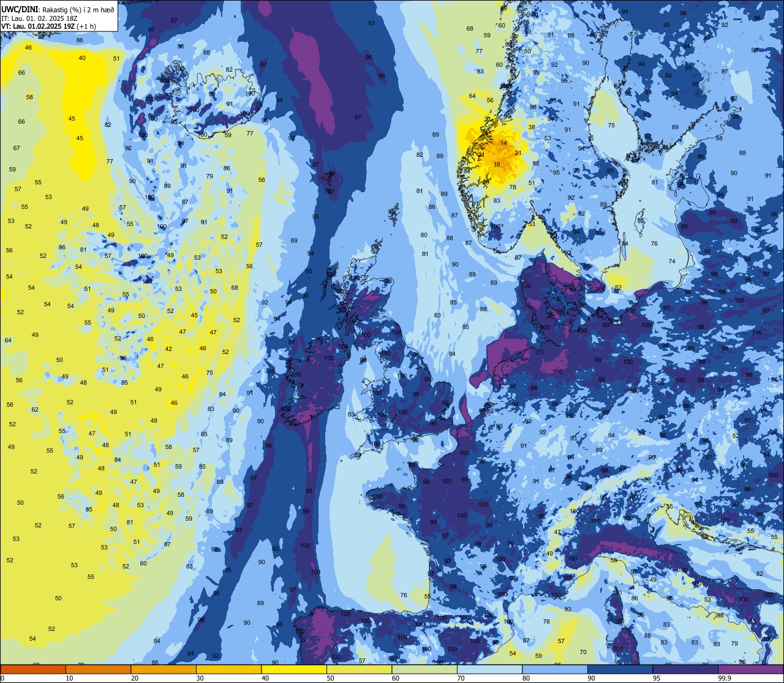Click the 70–80 light blue legend swatch

[x=489, y=669]
